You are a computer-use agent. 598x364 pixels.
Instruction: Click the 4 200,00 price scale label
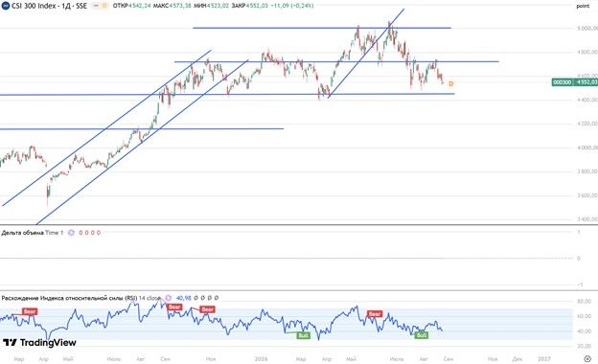pos(587,124)
